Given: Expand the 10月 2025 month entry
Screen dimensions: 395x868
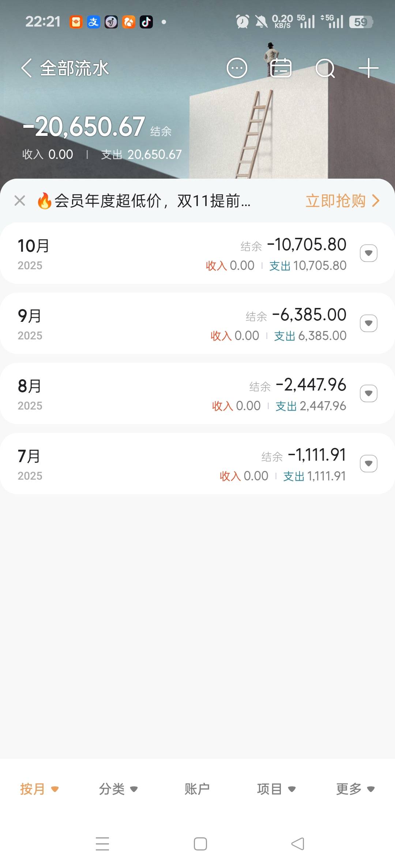Looking at the screenshot, I should click(x=368, y=253).
